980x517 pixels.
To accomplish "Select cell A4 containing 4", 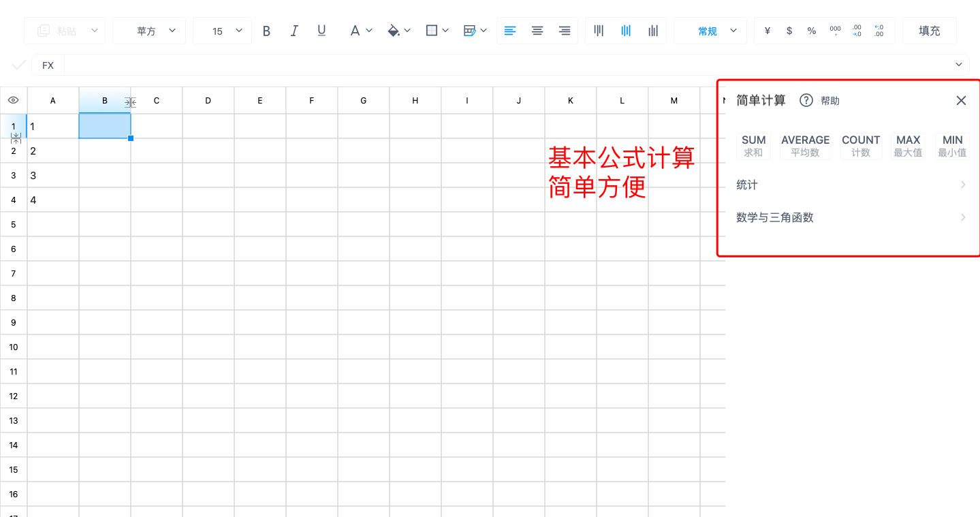I will point(53,200).
